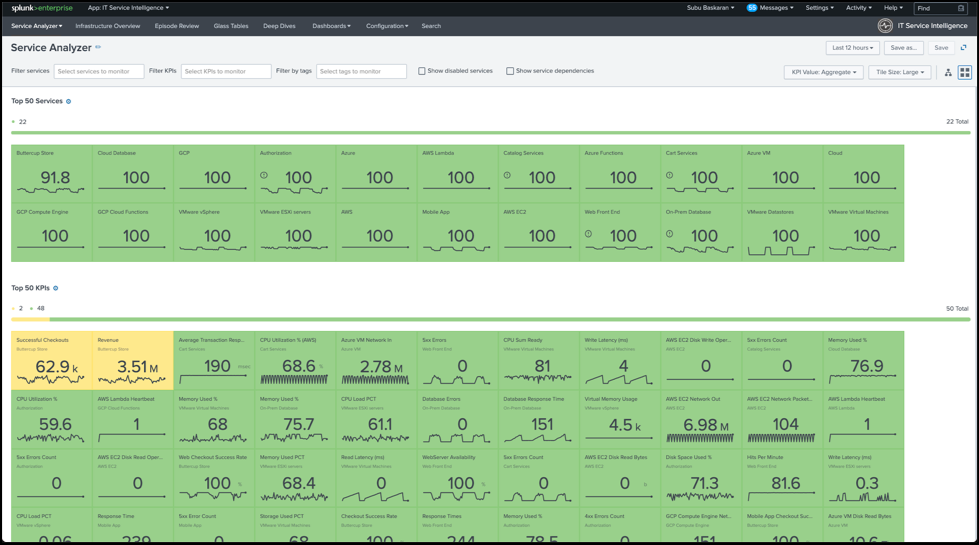Open the Average Transaction Response KPI tile
Screen dimensions: 979x545
214,360
